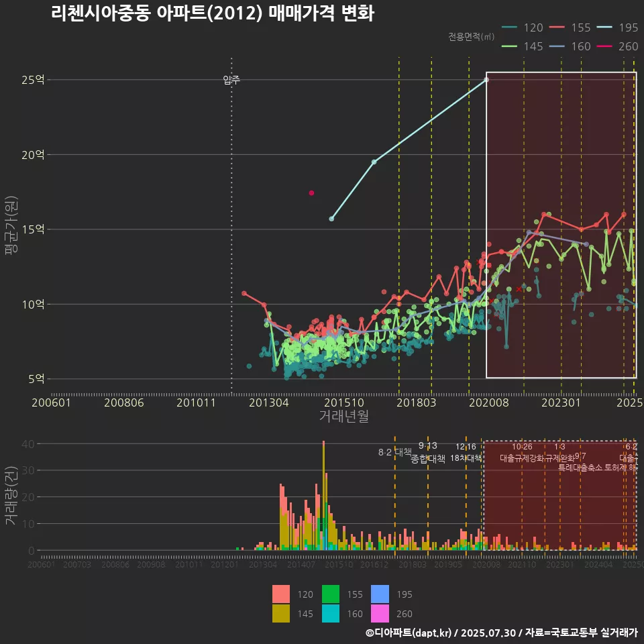Screen dimensions: 644x644
Task: Click the chart title text
Action: (213, 13)
